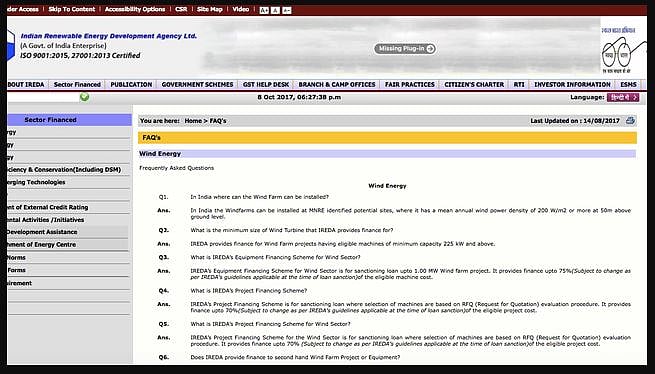
Task: Open the GOVERNMENT SCHEMES menu
Action: (x=197, y=84)
